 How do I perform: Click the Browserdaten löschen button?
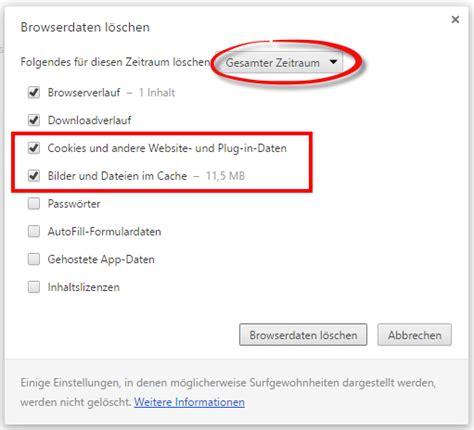click(303, 335)
